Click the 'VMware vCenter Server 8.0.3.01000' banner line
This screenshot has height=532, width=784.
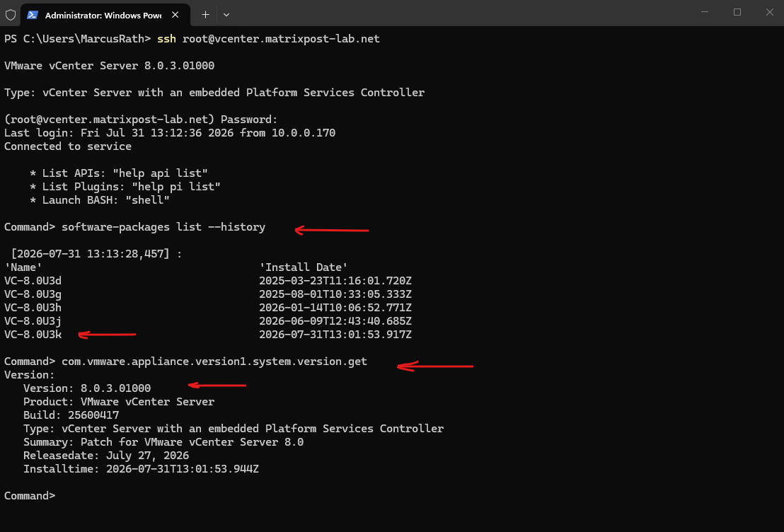(110, 66)
